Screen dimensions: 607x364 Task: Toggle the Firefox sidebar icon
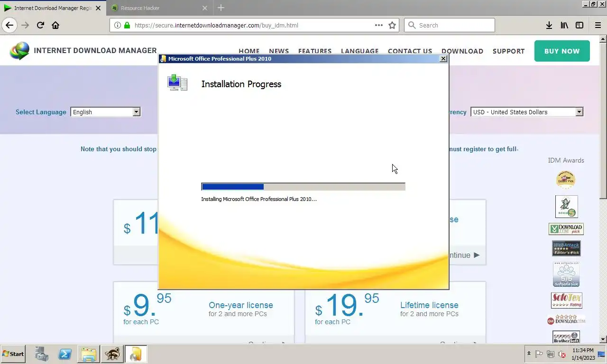coord(579,25)
